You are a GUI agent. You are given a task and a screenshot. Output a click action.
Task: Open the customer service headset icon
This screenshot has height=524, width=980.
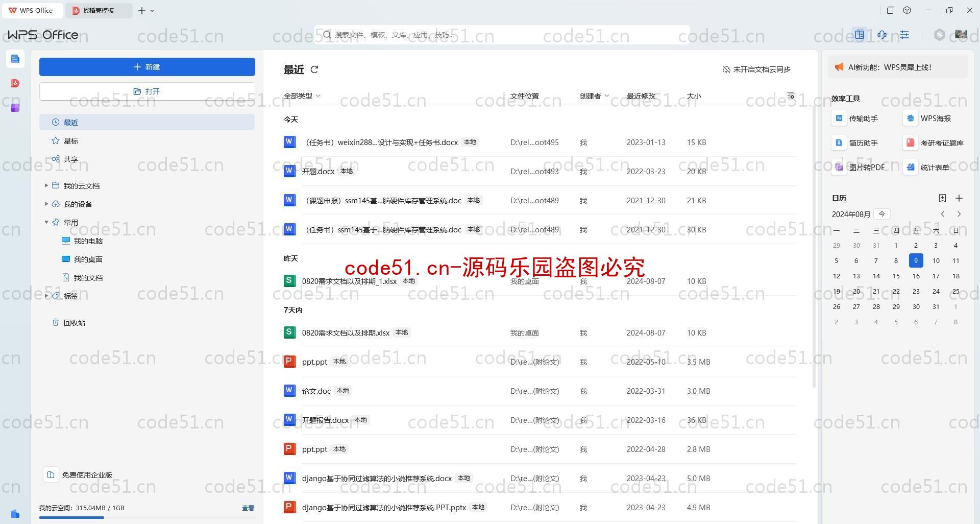coord(882,35)
